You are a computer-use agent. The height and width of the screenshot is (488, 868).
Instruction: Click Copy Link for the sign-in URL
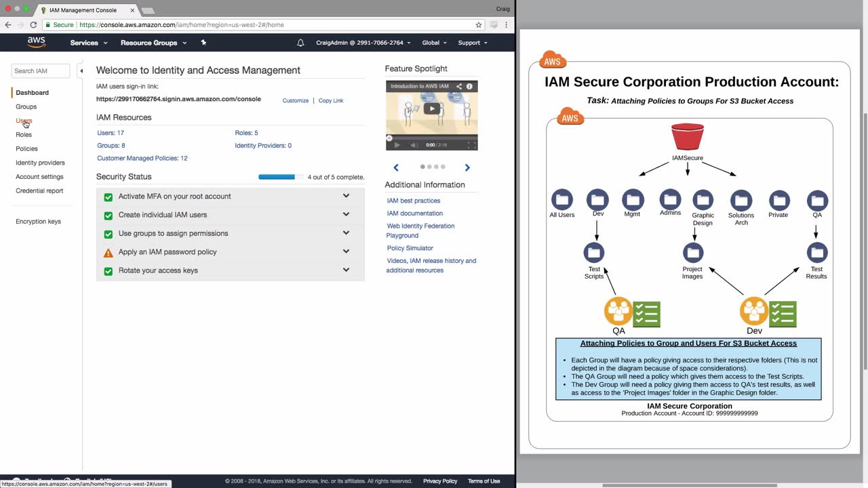point(331,100)
